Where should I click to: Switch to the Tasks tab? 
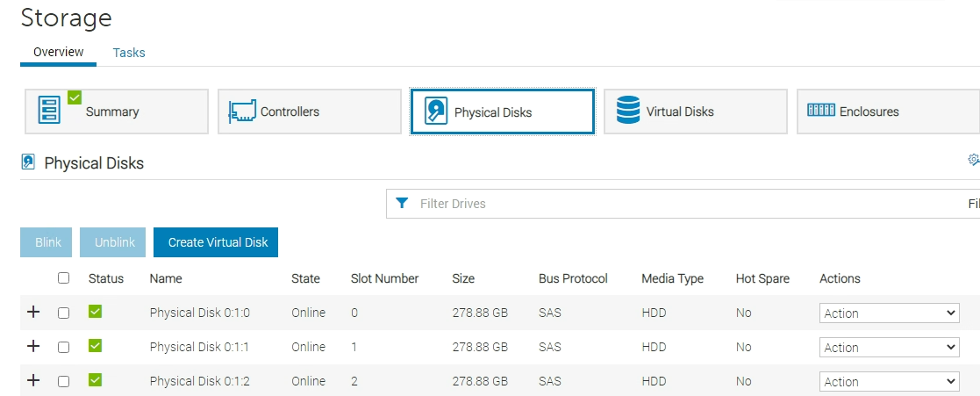129,53
